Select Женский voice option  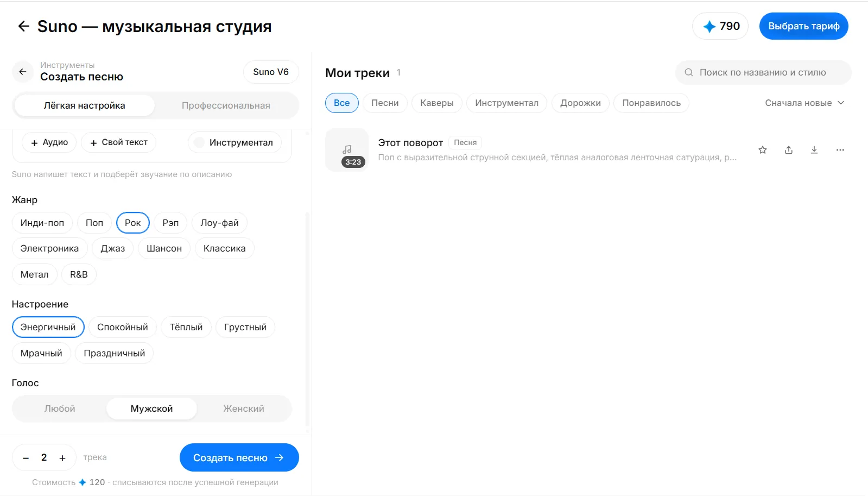click(244, 409)
